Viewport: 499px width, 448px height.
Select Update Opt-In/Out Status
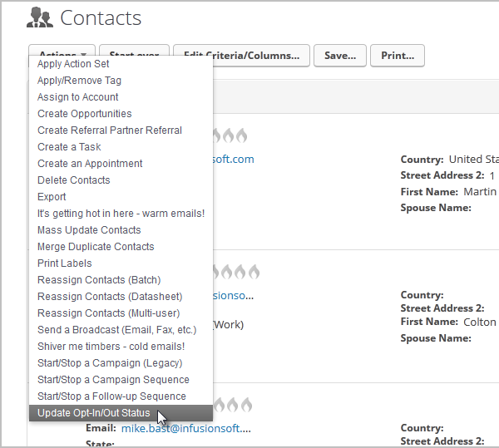tap(121, 413)
